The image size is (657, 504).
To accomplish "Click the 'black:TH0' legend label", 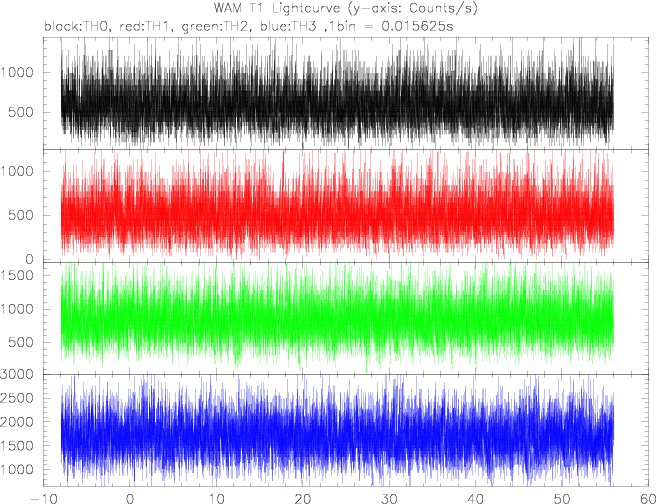I will point(78,26).
